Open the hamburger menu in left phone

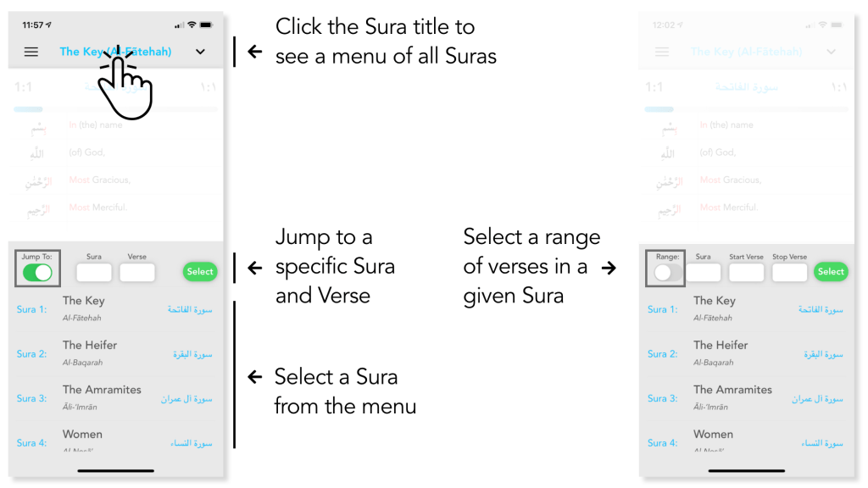[31, 52]
